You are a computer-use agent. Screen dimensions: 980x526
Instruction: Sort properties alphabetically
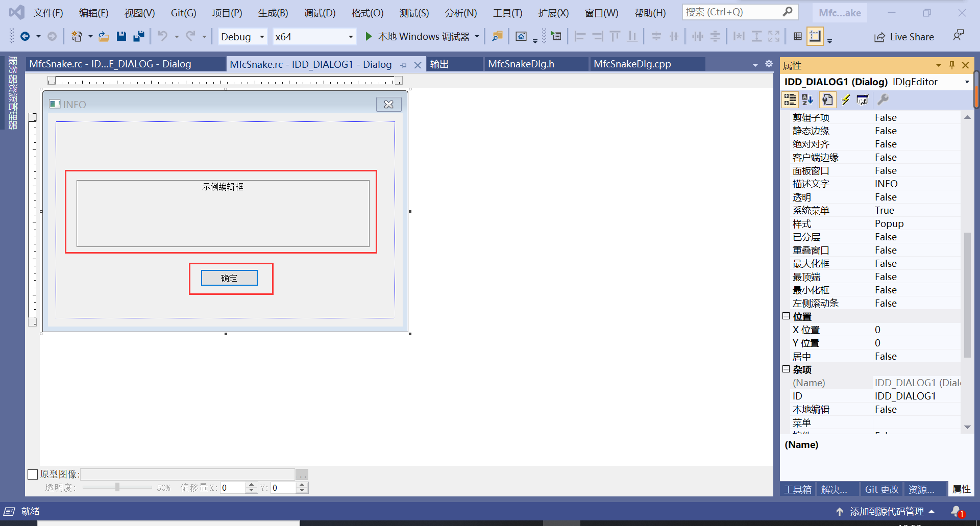(807, 99)
